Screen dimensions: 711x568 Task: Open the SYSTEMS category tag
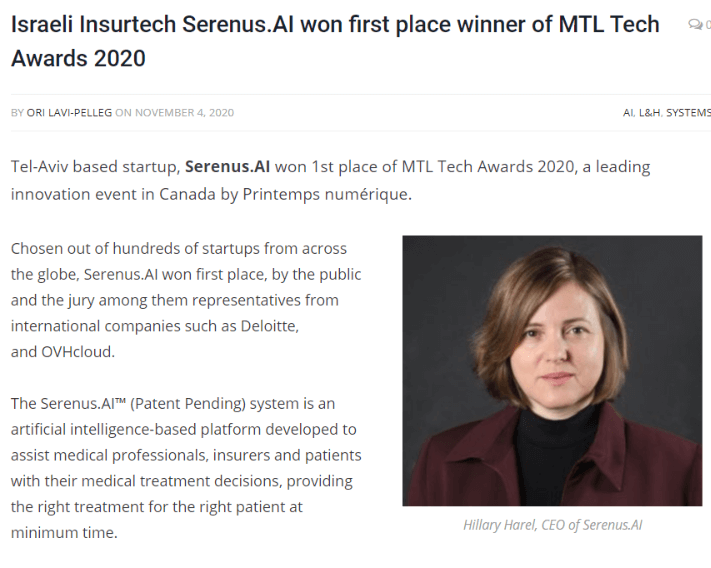pyautogui.click(x=688, y=113)
